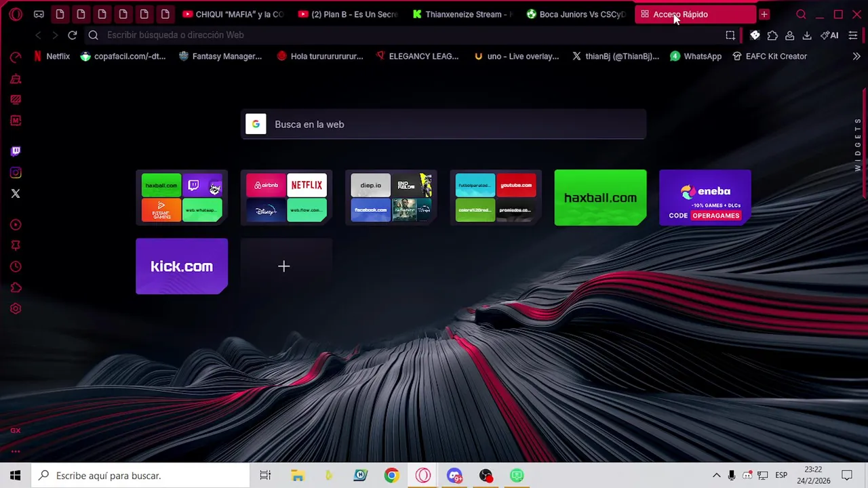Image resolution: width=868 pixels, height=488 pixels.
Task: Open speed dial folder containing youtube.com
Action: (x=496, y=197)
